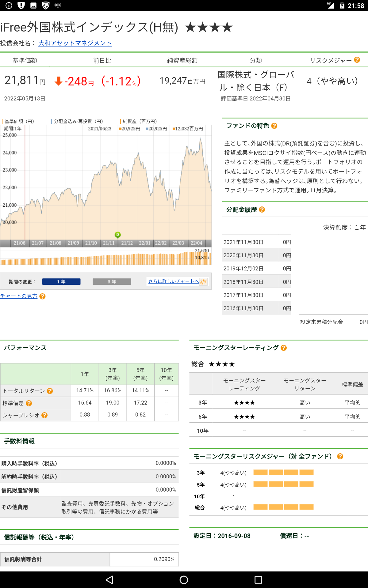The width and height of the screenshot is (368, 588).
Task: Select the 総合 four-star overall rating
Action: click(x=222, y=364)
